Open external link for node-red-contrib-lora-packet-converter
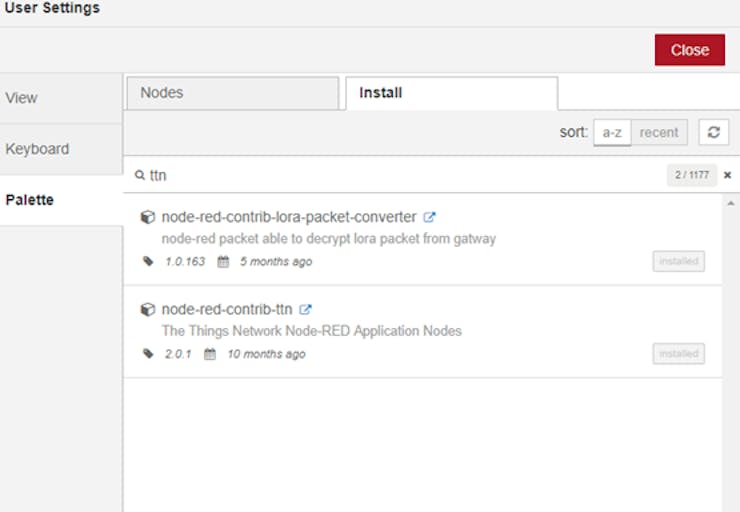Image resolution: width=740 pixels, height=512 pixels. click(429, 217)
